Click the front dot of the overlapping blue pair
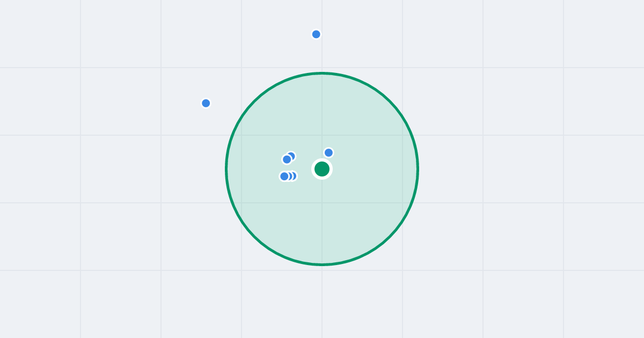Image resolution: width=644 pixels, height=338 pixels. (287, 159)
